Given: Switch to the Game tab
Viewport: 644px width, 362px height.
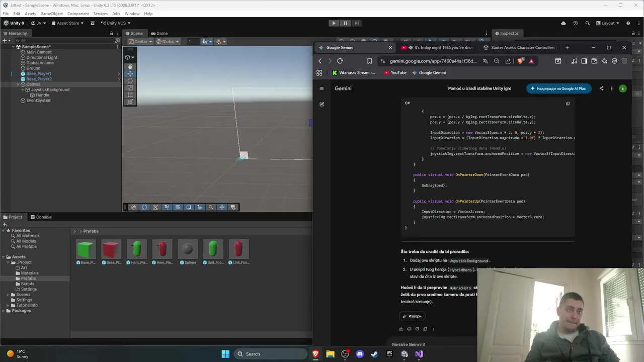Looking at the screenshot, I should pos(158,33).
